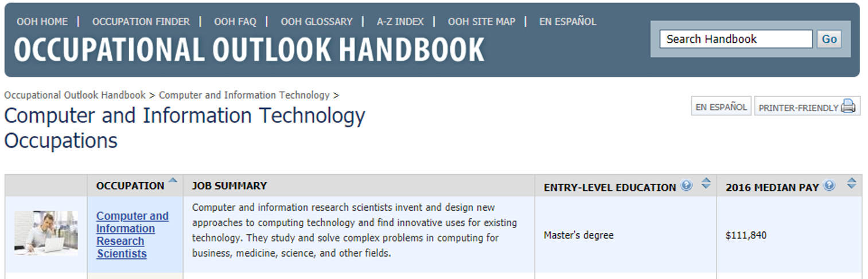Click into the Search Handbook field
This screenshot has height=279, width=868.
pos(736,39)
